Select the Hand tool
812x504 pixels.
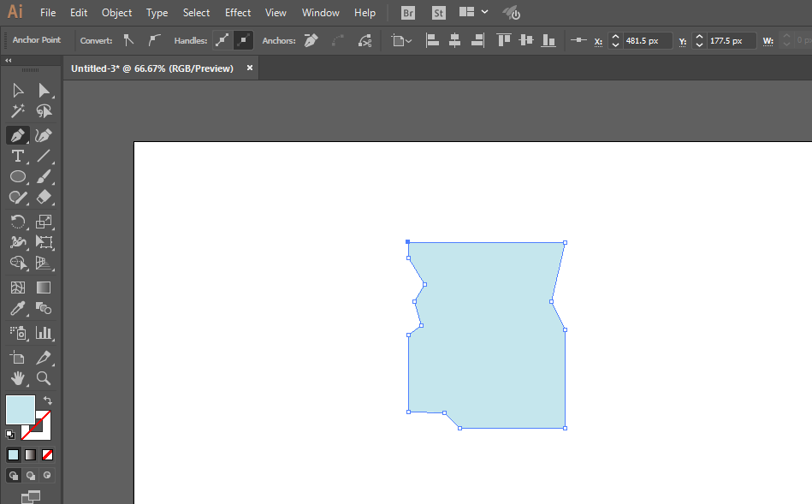[x=18, y=378]
